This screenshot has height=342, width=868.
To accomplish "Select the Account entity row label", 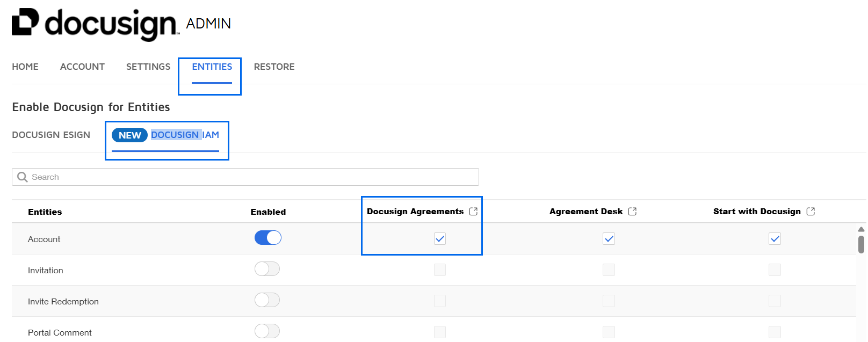I will pyautogui.click(x=44, y=239).
